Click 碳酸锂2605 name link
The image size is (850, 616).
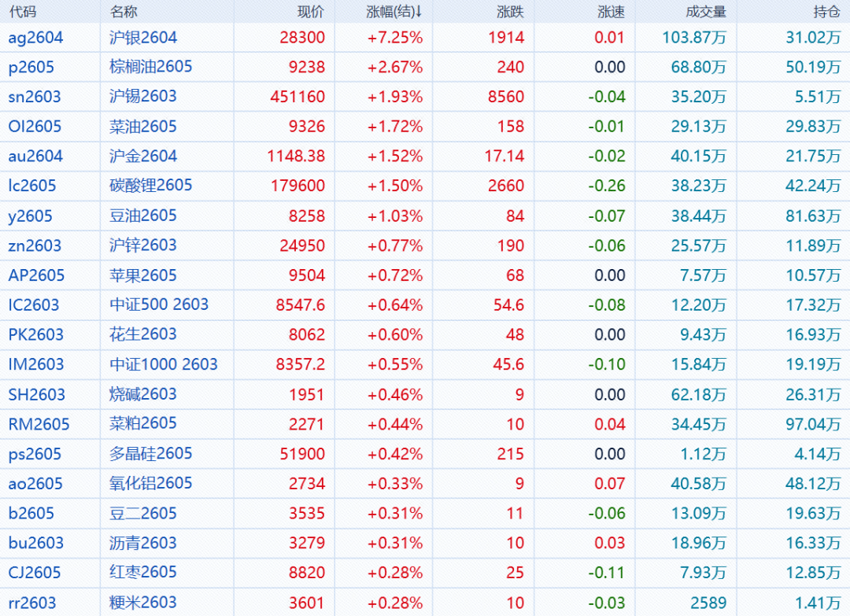coord(150,186)
